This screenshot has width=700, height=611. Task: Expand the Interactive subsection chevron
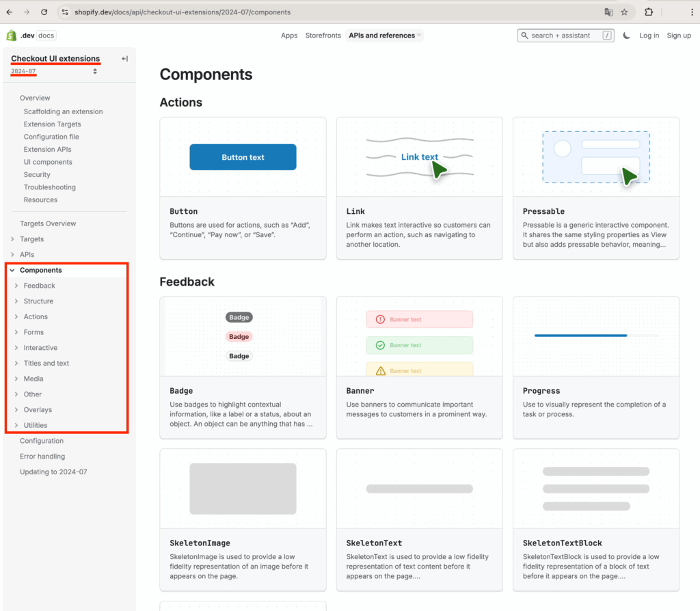tap(16, 348)
